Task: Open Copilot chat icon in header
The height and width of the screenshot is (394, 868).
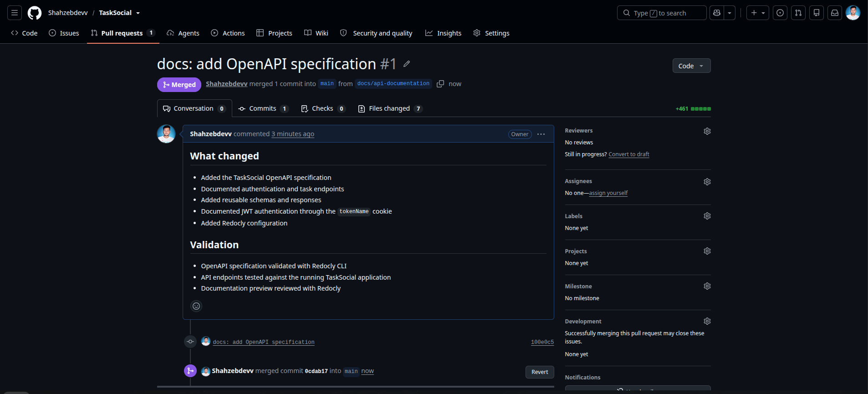Action: (717, 13)
